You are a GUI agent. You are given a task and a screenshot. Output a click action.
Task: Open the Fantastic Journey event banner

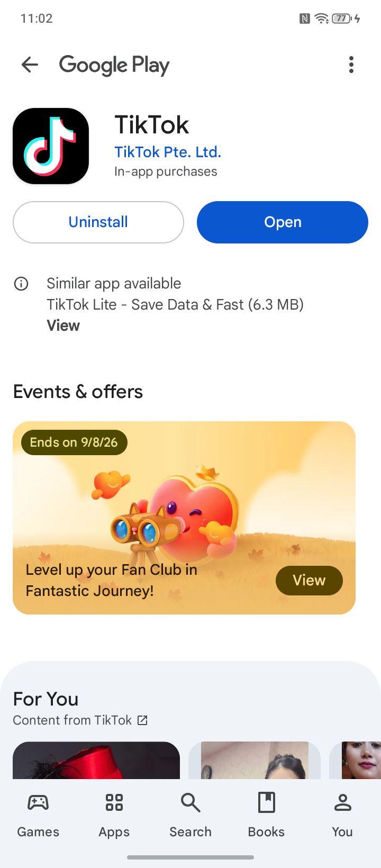point(184,518)
